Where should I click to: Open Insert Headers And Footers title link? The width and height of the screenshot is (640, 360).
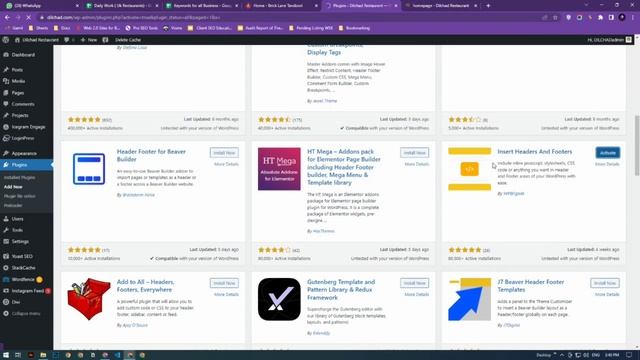pos(535,152)
